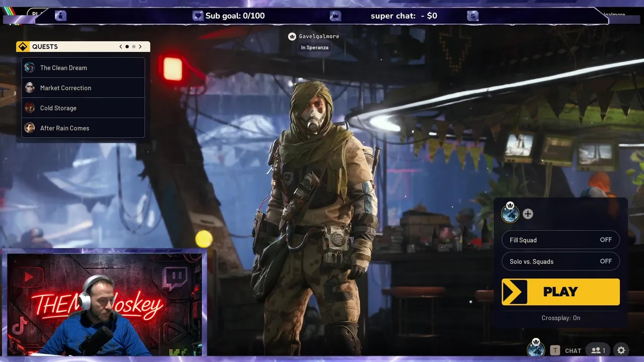This screenshot has width=644, height=362.
Task: Go to next quests page arrow
Action: (140, 47)
